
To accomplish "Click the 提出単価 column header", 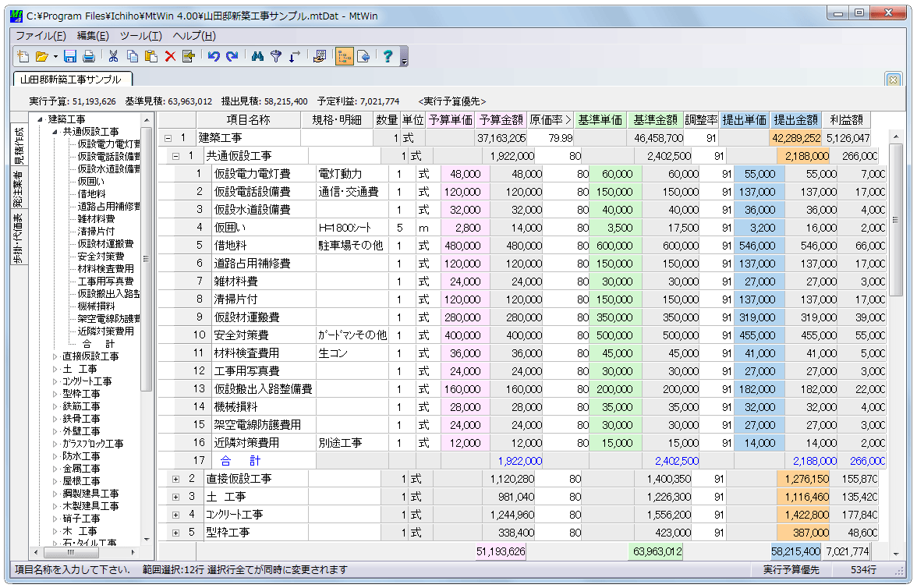I will point(745,120).
